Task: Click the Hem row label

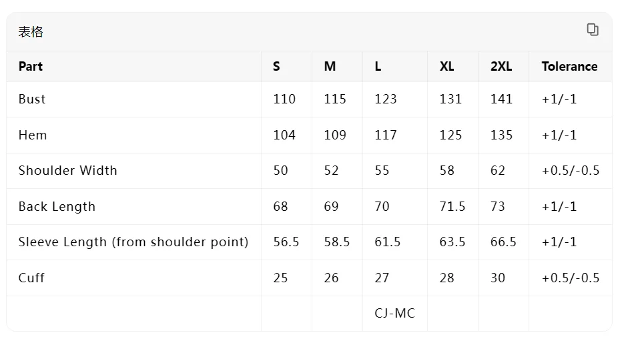Action: [33, 135]
